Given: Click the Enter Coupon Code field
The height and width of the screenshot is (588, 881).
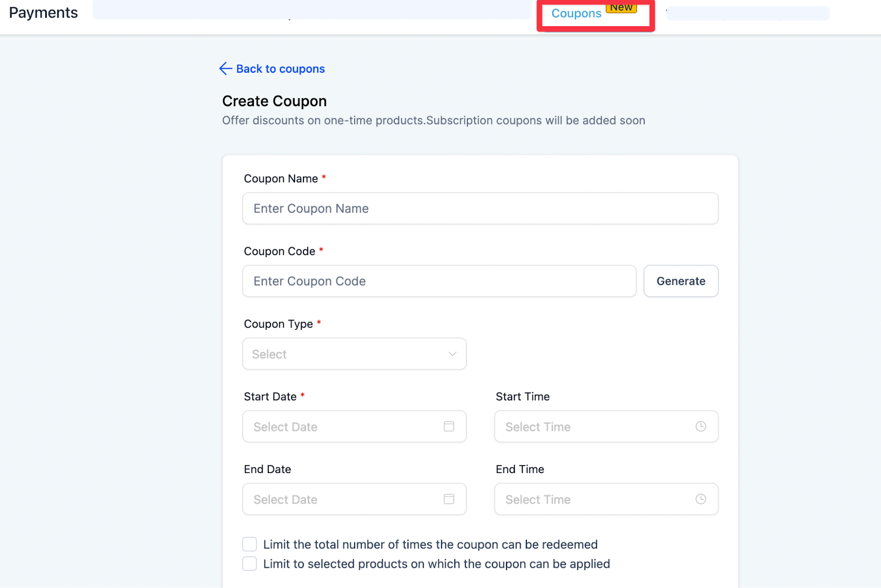Looking at the screenshot, I should (439, 281).
